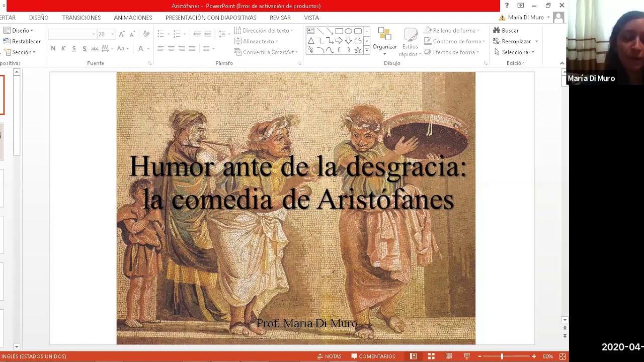
Task: Click the zoom slider handle
Action: 502,356
